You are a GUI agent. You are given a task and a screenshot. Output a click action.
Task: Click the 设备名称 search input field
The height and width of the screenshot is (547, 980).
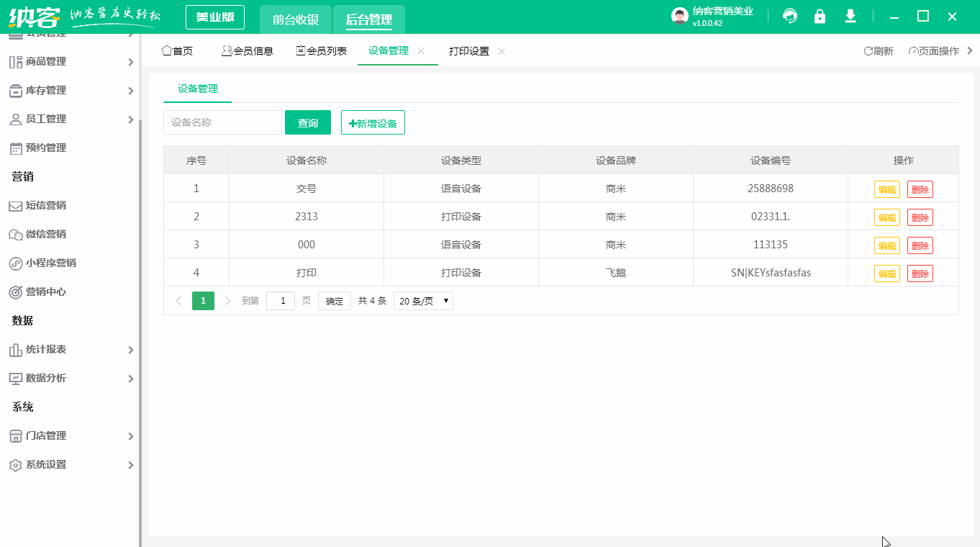(x=222, y=122)
